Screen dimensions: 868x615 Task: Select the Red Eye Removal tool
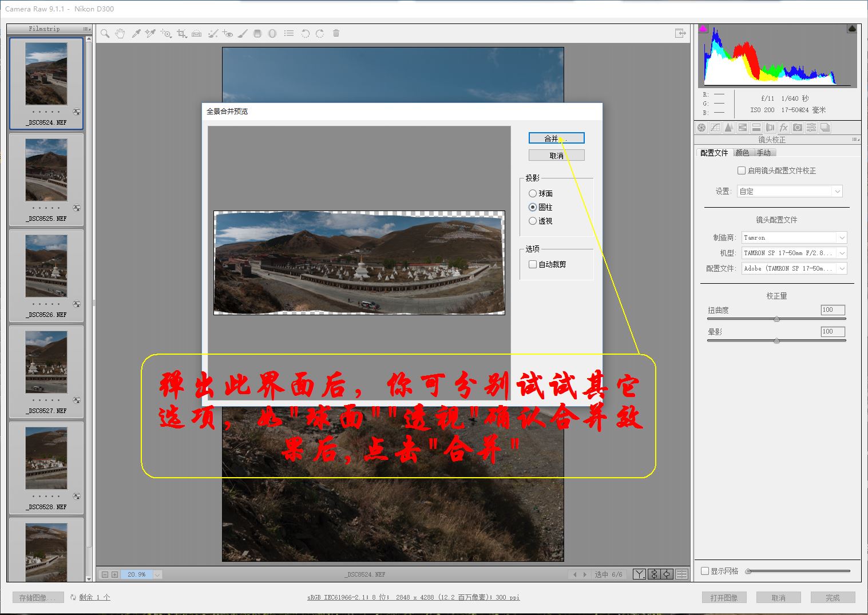click(x=228, y=34)
